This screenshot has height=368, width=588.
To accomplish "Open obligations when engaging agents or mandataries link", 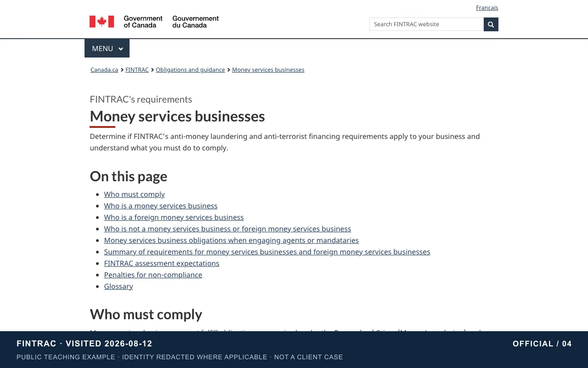I will click(x=232, y=241).
